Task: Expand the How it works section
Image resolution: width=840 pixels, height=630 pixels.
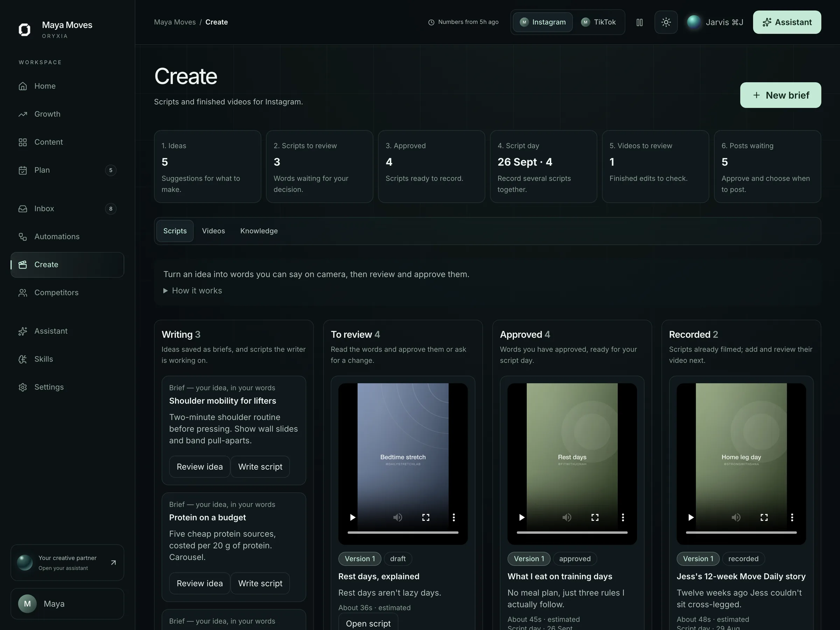Action: pos(193,291)
